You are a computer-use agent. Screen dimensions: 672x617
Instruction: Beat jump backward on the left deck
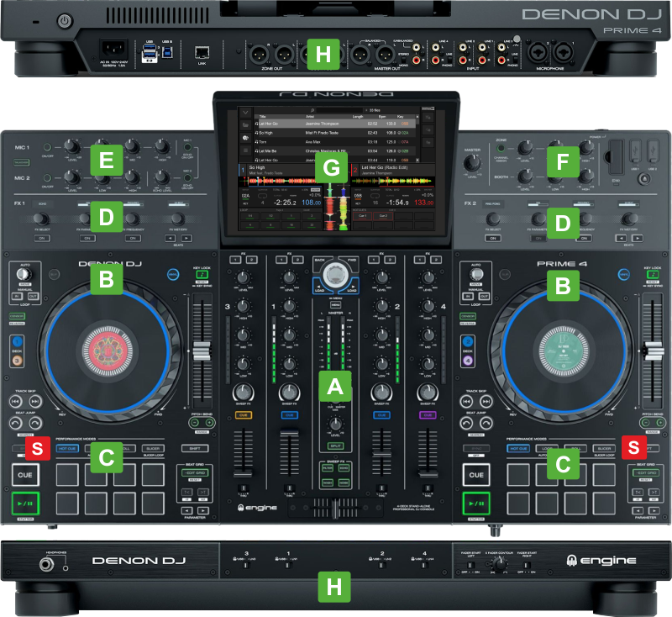click(15, 423)
